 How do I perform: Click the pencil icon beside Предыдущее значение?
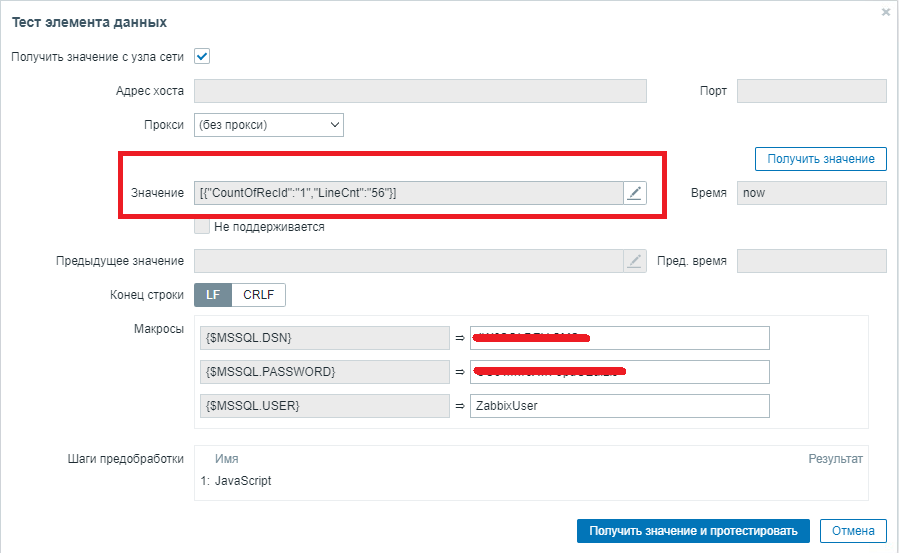[634, 261]
